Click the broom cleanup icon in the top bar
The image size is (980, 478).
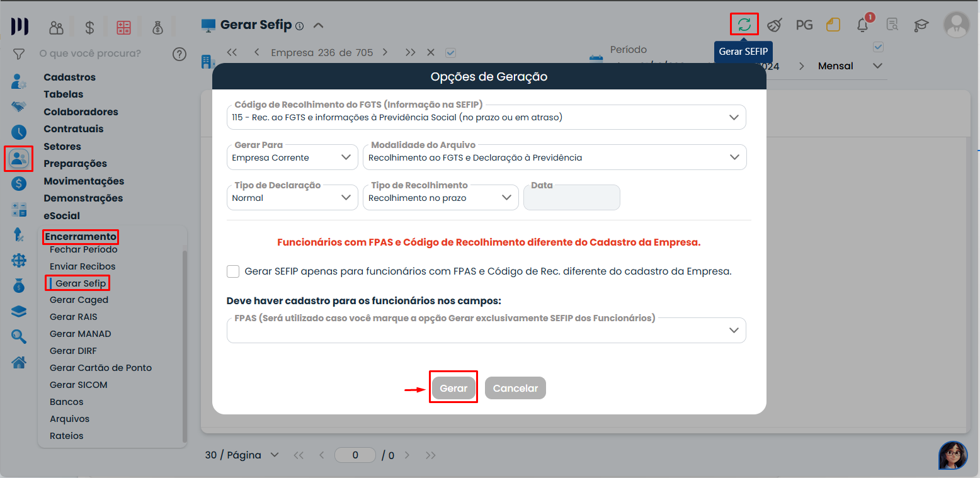coord(775,25)
